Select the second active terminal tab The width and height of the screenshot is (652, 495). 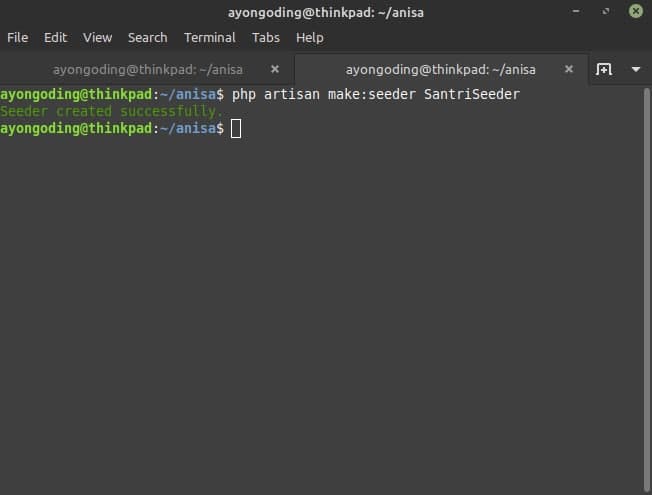tap(441, 69)
